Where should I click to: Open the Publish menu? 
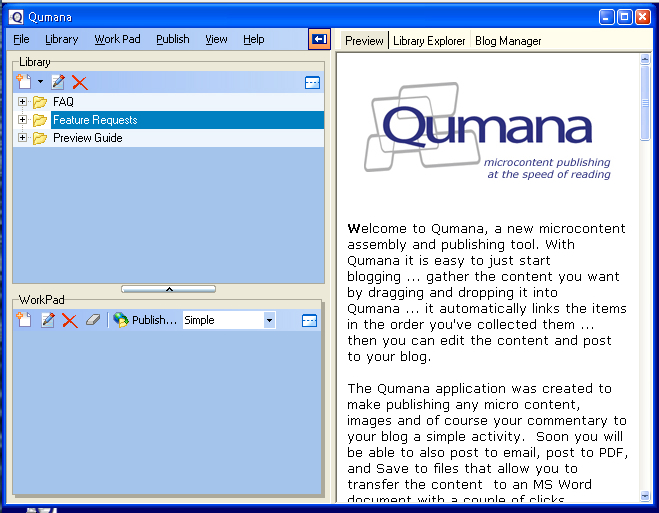[x=173, y=39]
